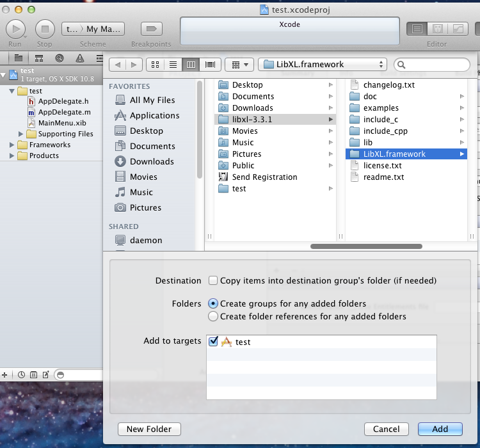Select Music in Favorites sidebar
Viewport: 480px width, 448px height.
tap(134, 192)
